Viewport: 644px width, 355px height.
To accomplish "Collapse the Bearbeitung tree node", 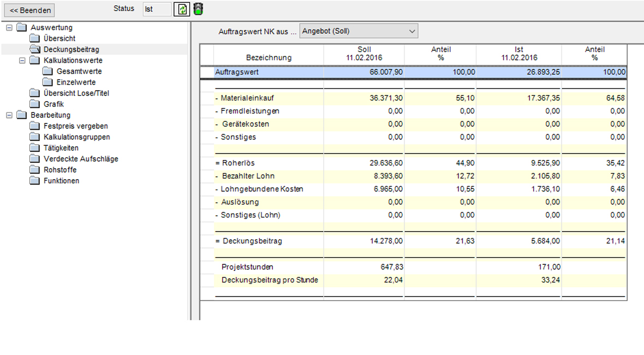I will [x=9, y=115].
